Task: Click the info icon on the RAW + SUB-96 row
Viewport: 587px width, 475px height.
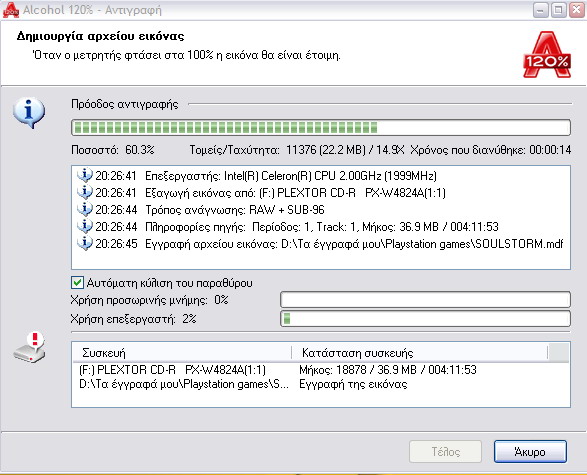Action: pos(85,209)
